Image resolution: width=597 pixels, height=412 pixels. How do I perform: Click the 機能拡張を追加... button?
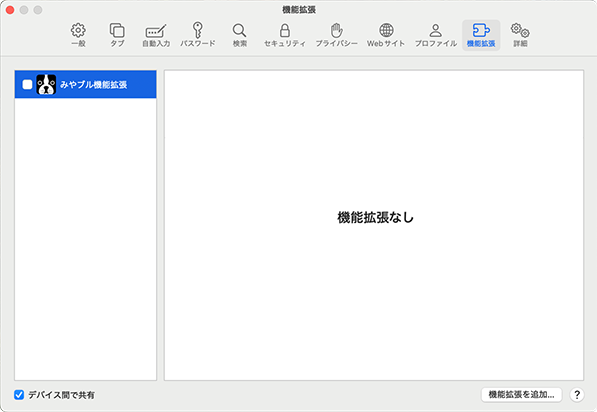[521, 394]
